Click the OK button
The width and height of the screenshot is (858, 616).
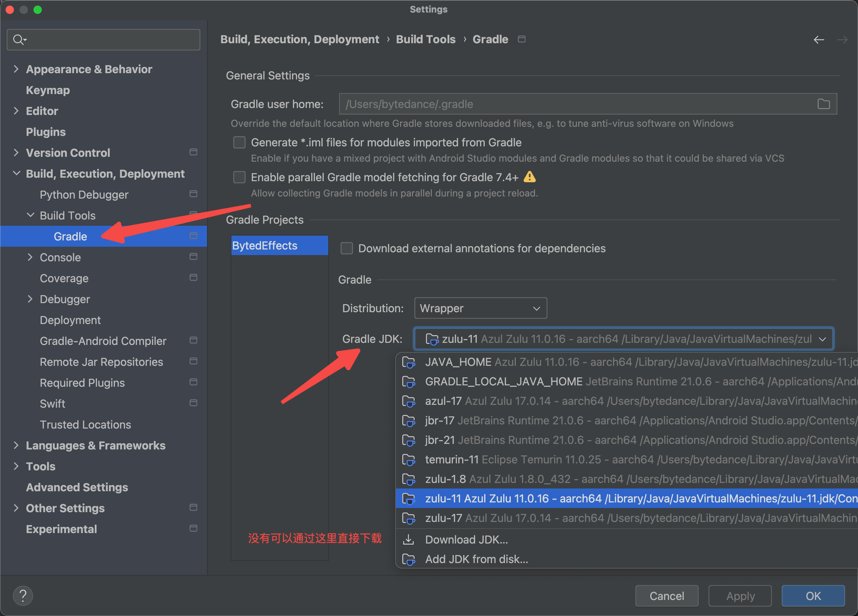click(x=813, y=596)
